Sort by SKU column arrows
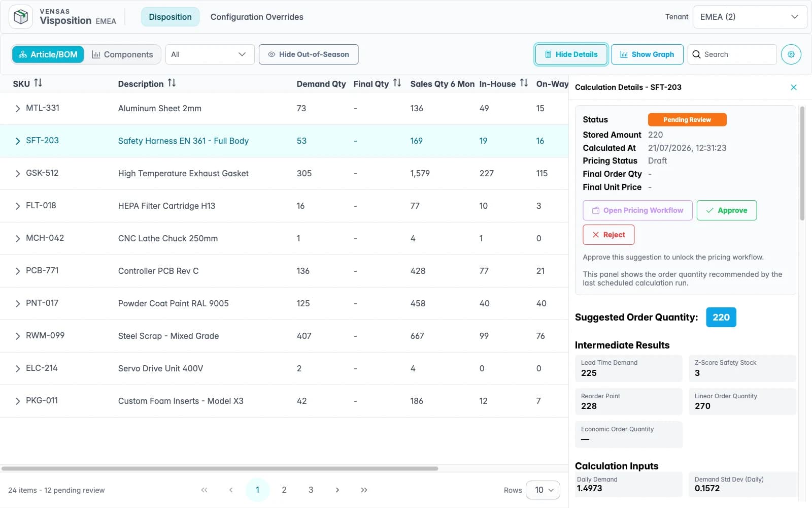The height and width of the screenshot is (508, 812). coord(38,83)
